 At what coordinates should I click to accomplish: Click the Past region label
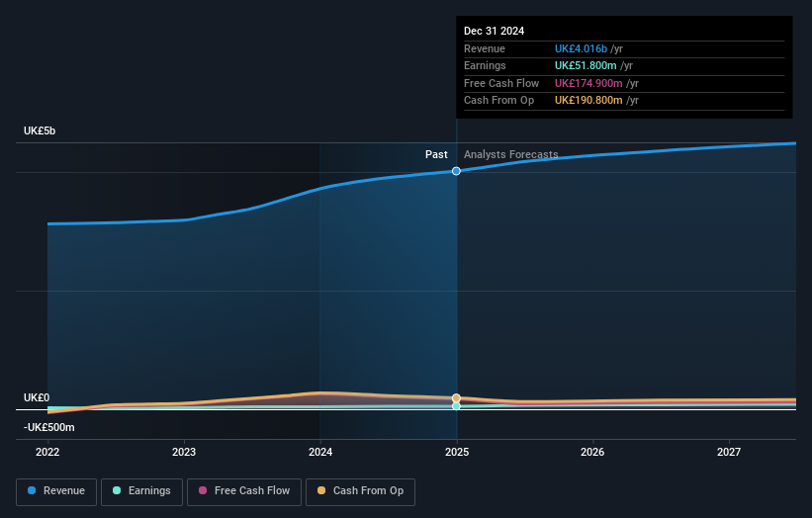(436, 155)
